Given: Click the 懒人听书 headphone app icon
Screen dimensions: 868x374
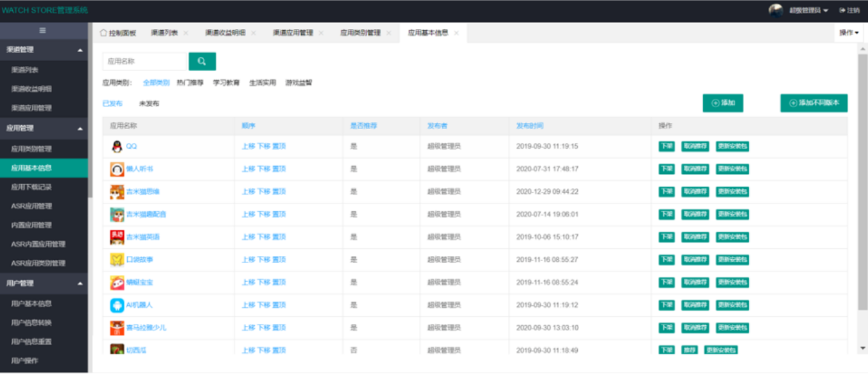Looking at the screenshot, I should pos(117,169).
